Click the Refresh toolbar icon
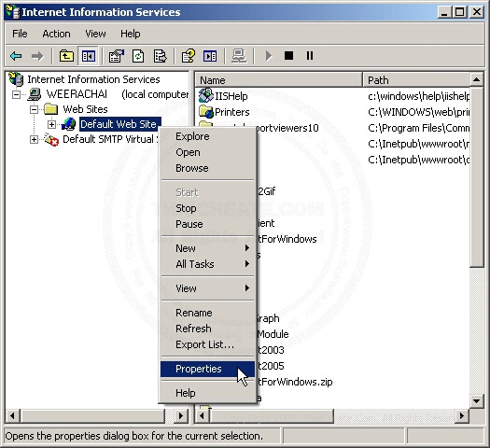490x448 pixels. coord(138,56)
